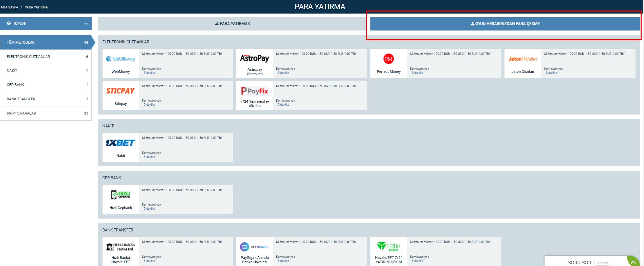Click the 1XBET Nakit logo

coord(121,143)
